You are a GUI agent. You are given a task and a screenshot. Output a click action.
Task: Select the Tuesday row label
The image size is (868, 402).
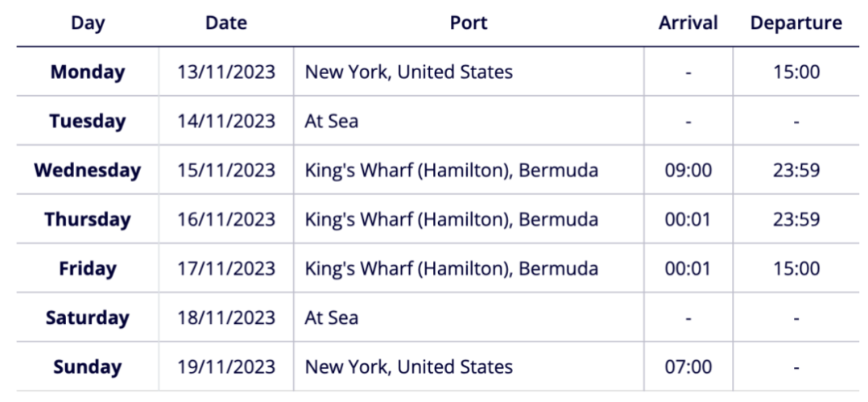88,122
